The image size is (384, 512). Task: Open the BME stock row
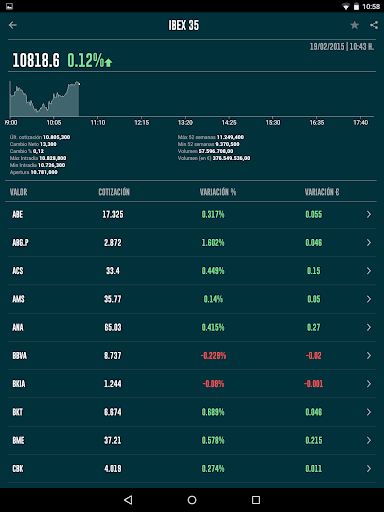point(192,440)
